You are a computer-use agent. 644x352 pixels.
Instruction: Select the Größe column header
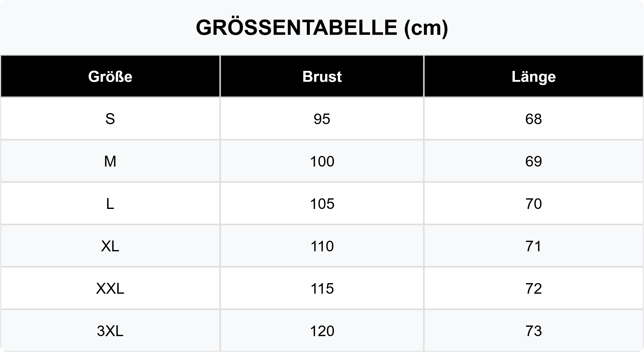pyautogui.click(x=110, y=76)
